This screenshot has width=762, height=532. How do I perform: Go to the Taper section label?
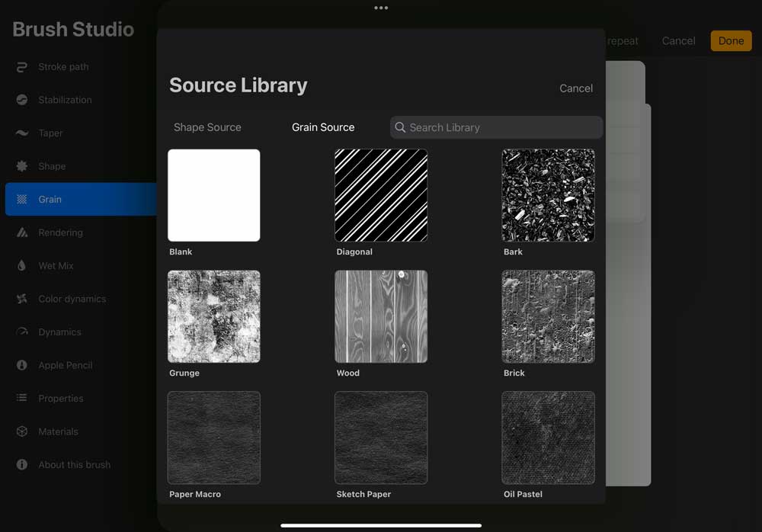(x=50, y=133)
